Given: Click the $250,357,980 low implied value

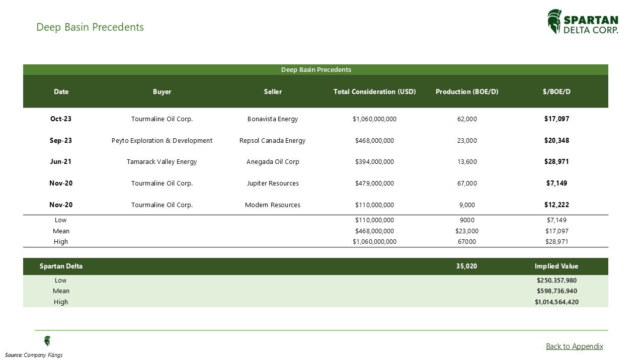Looking at the screenshot, I should pyautogui.click(x=556, y=281).
